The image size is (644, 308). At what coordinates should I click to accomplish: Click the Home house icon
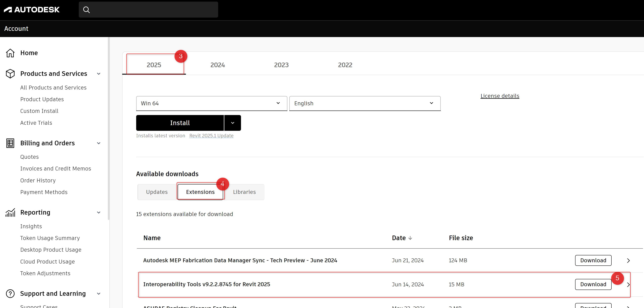pos(10,53)
